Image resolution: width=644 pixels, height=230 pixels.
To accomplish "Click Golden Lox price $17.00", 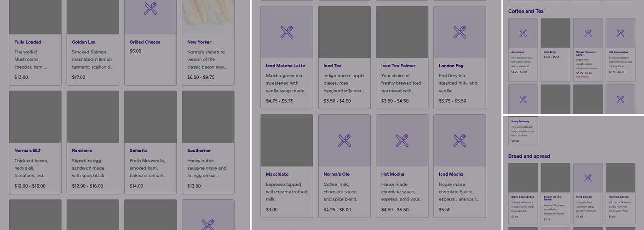I will point(79,77).
